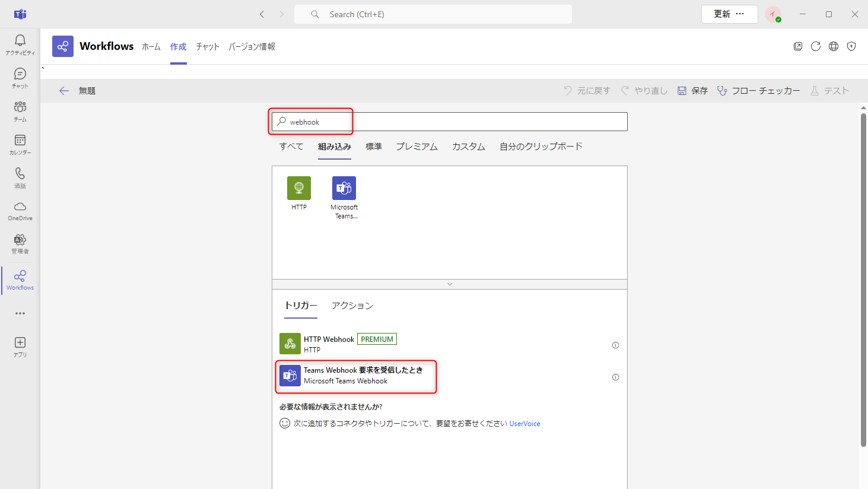Screen dimensions: 868x489
Task: Switch to the チャット tab
Action: pos(208,46)
